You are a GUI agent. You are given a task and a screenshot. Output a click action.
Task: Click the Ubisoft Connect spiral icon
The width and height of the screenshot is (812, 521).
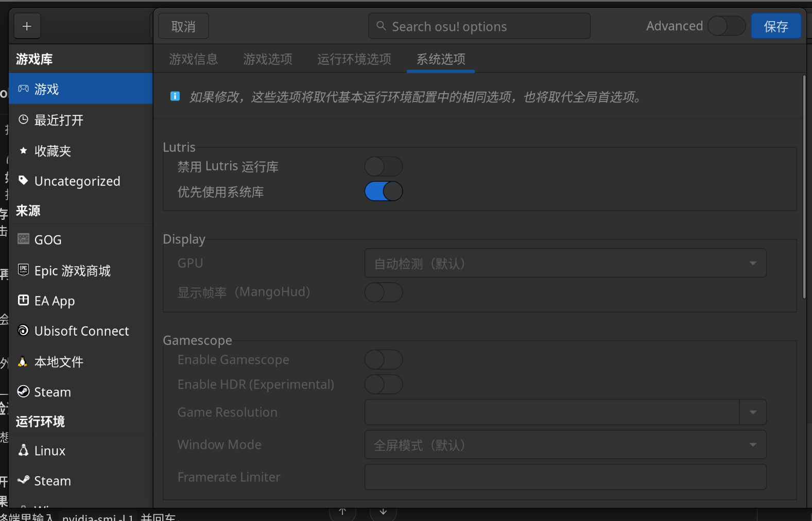click(x=23, y=331)
